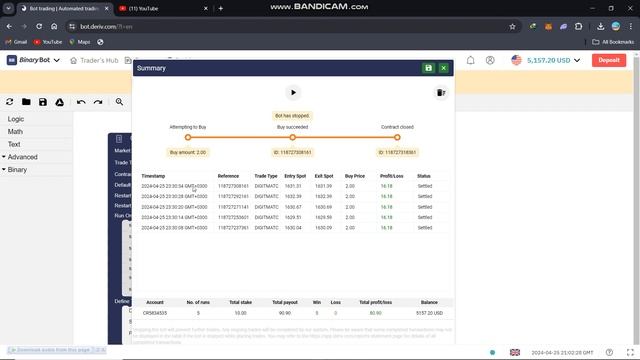
Task: Open the All Bookmarks folder
Action: pos(613,42)
